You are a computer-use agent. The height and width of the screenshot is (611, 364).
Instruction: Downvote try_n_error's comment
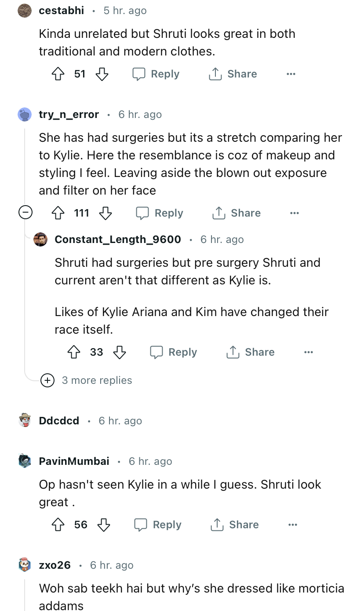(106, 213)
